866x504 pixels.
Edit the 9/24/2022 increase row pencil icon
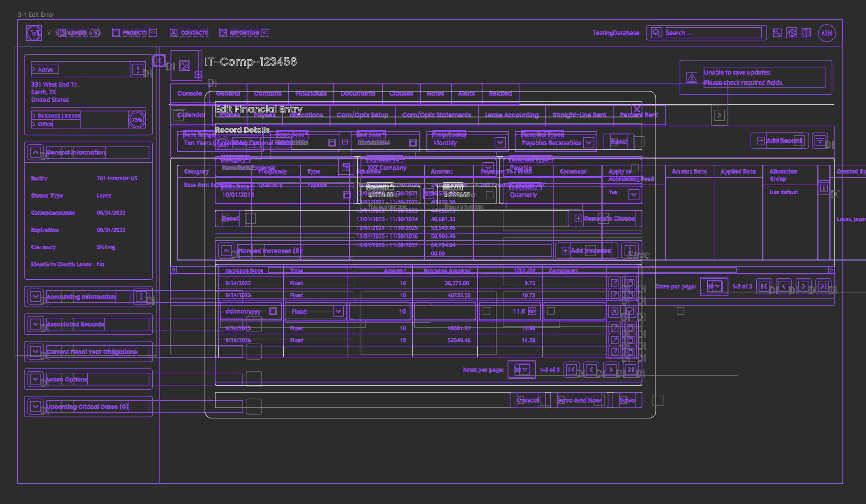point(615,283)
